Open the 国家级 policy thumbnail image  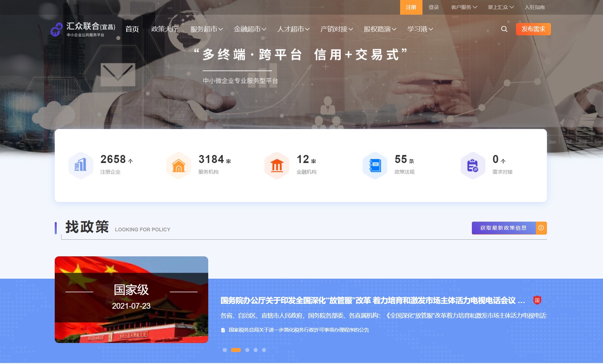pos(131,299)
